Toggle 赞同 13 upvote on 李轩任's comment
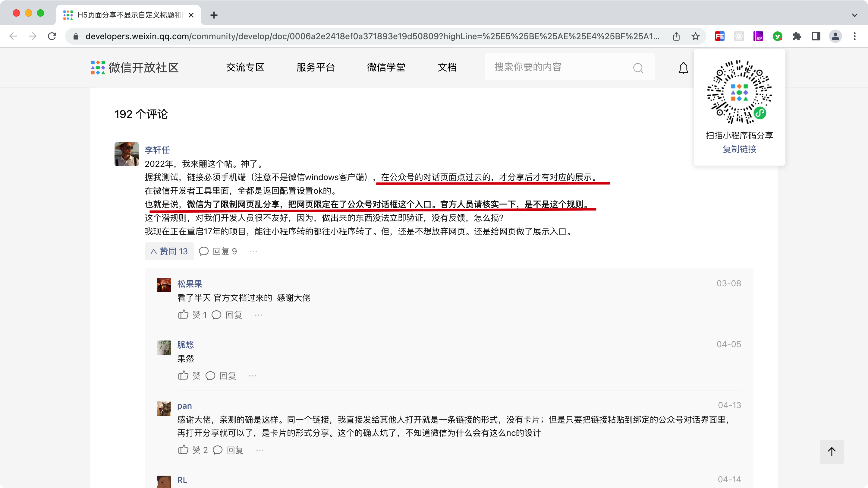Viewport: 868px width, 488px height. point(169,251)
